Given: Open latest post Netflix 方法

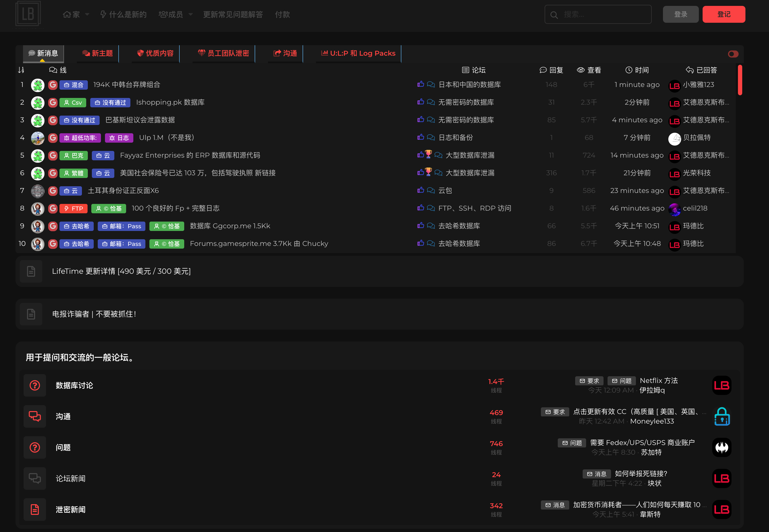Looking at the screenshot, I should [x=659, y=381].
